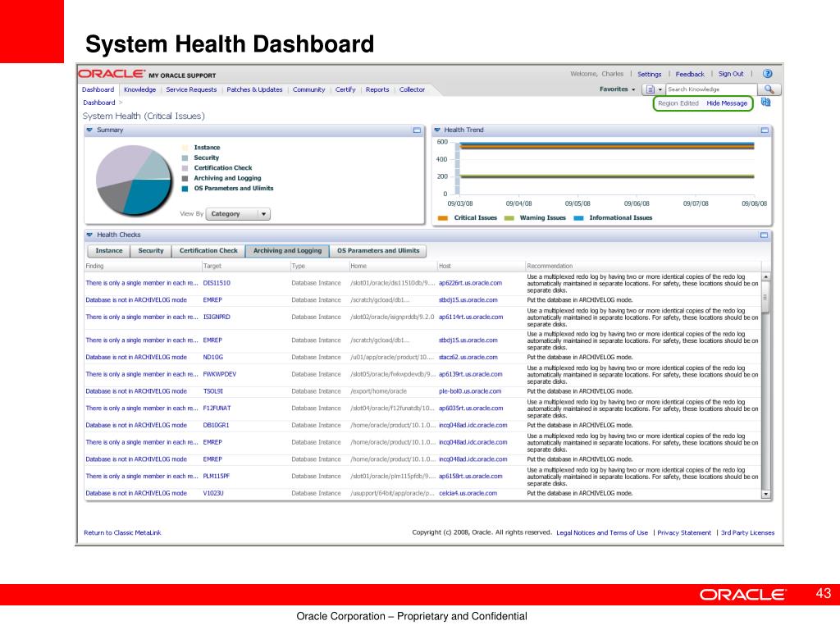Click the Archiving and Logging legend swatch

pos(185,178)
